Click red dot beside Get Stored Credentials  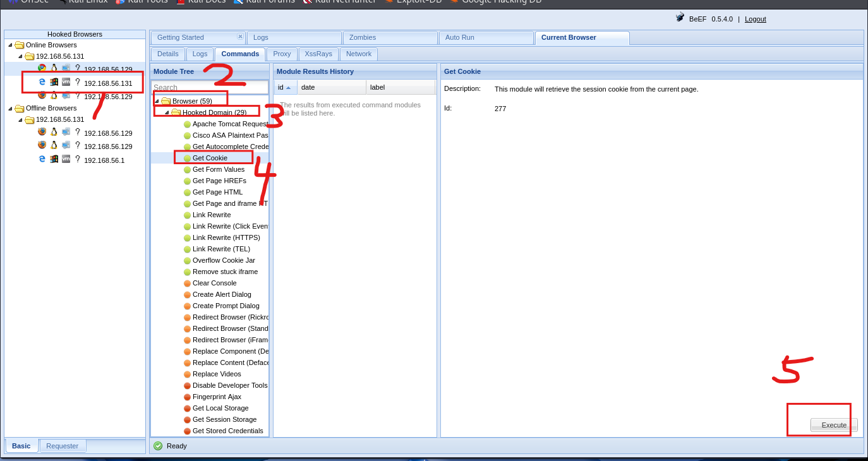tap(187, 431)
